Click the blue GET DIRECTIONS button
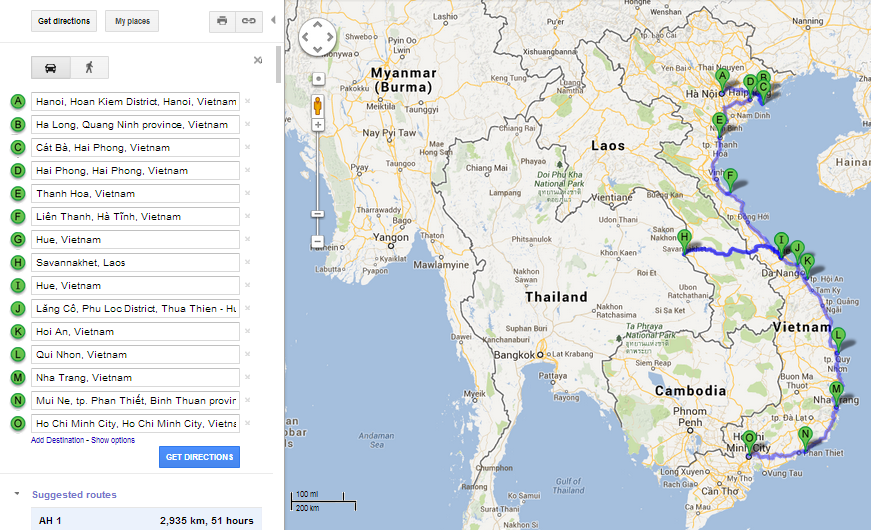 [x=199, y=457]
